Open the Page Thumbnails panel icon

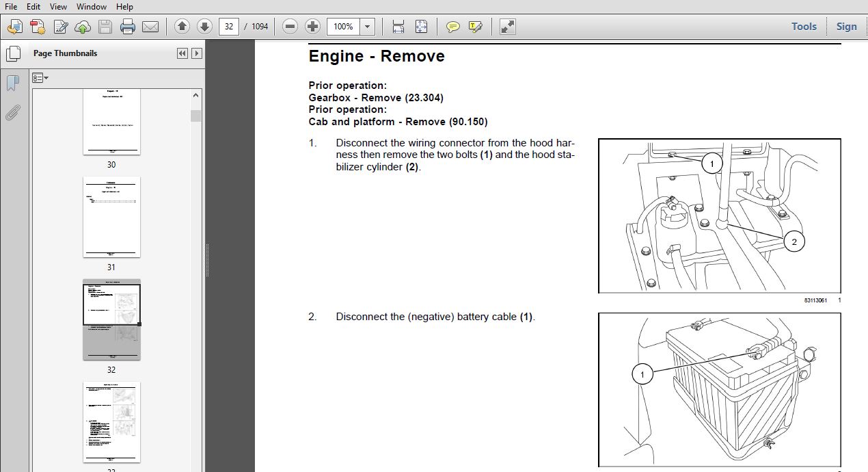pyautogui.click(x=13, y=54)
